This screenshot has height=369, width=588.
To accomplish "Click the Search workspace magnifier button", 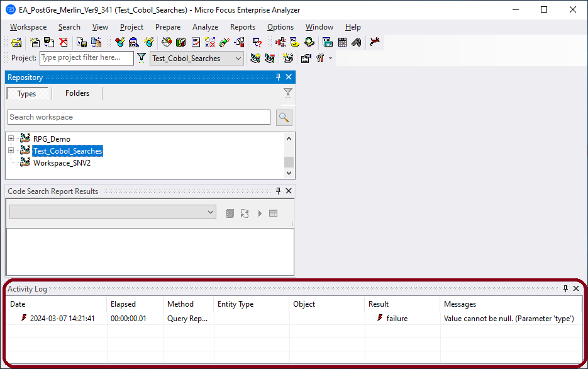I will pyautogui.click(x=284, y=117).
